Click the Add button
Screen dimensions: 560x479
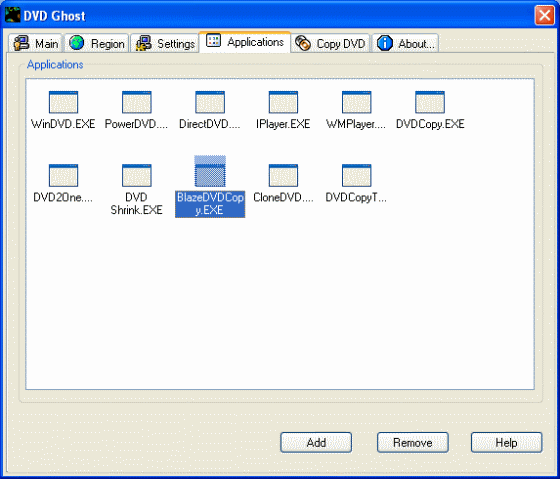click(x=316, y=443)
